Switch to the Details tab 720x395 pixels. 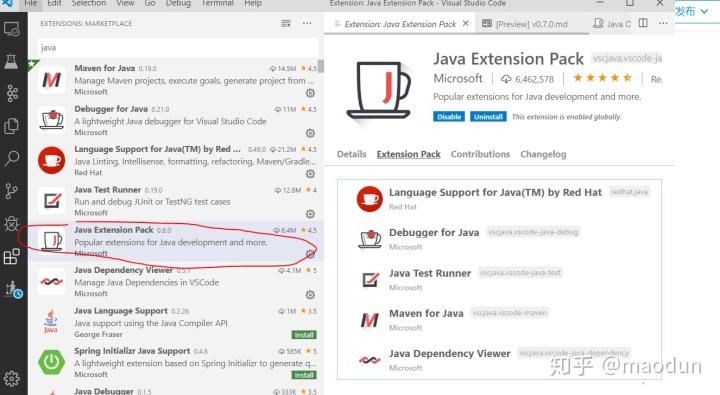point(351,154)
